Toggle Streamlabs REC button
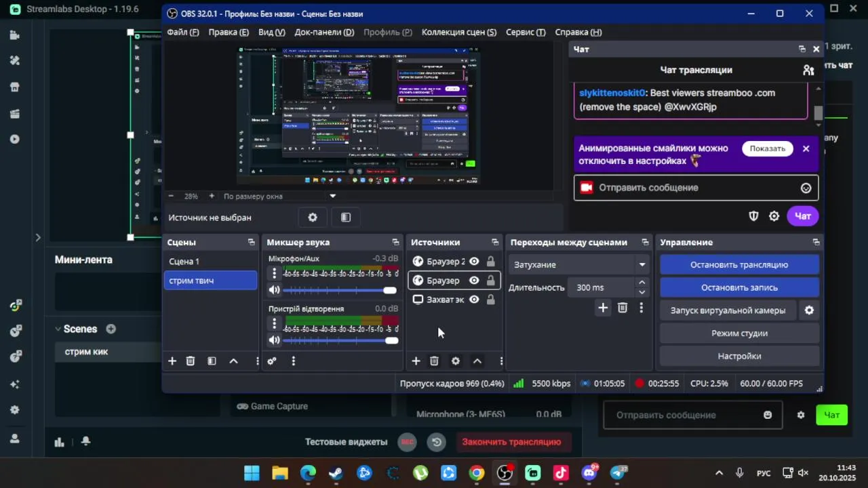Image resolution: width=868 pixels, height=488 pixels. tap(407, 442)
